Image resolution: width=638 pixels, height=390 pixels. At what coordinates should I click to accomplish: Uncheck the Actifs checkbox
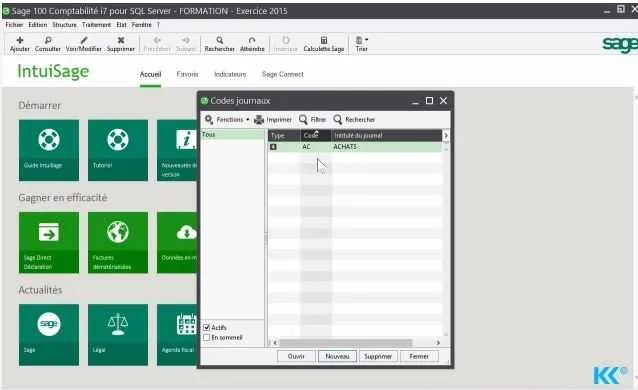tap(207, 327)
